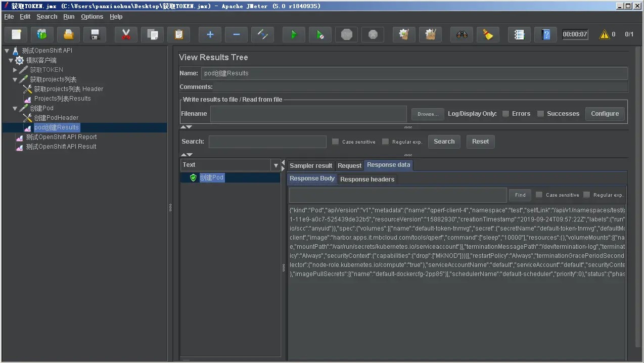Click the Cut scissors icon
Viewport: 644px width, 363px height.
[126, 34]
